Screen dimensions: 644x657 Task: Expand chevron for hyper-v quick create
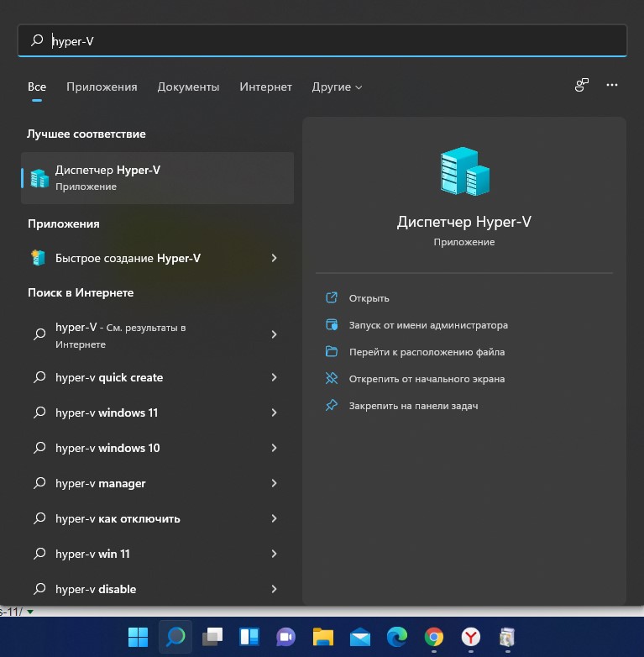click(274, 377)
